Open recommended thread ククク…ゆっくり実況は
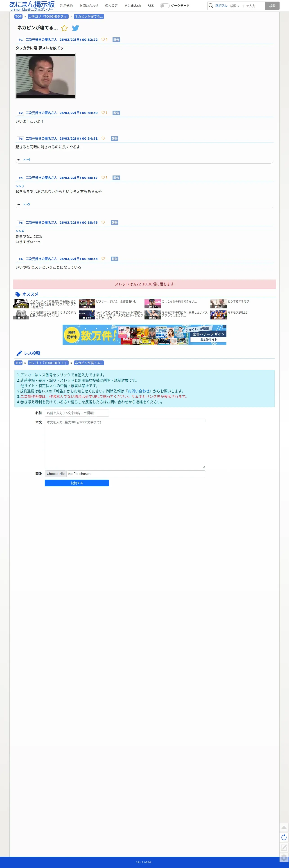 53,304
